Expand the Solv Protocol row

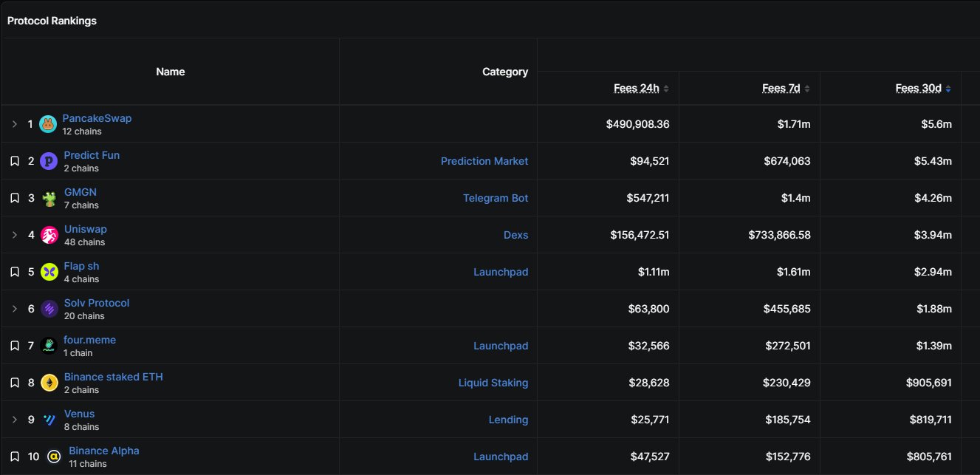click(15, 309)
